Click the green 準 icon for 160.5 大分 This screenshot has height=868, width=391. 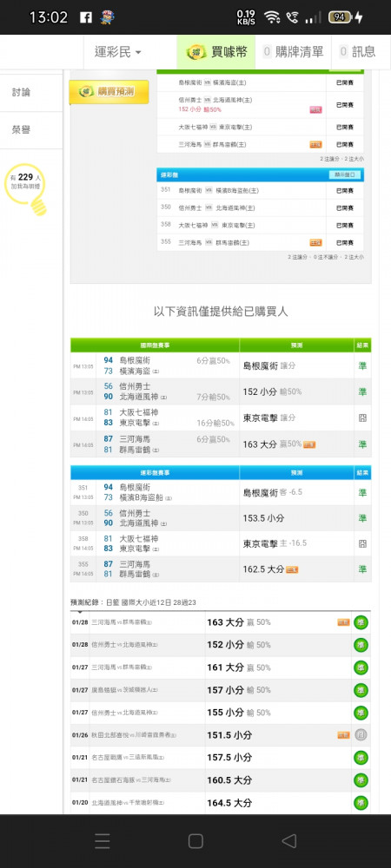[x=361, y=780]
